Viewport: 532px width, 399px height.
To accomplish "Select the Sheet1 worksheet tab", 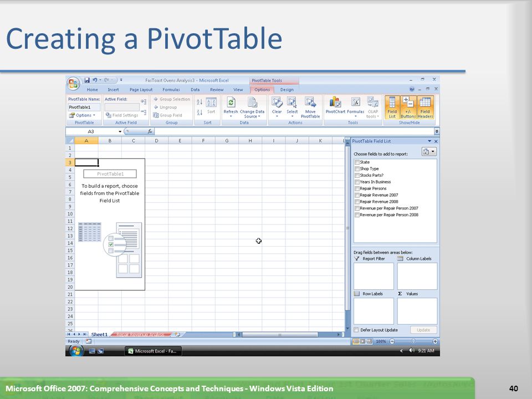I will pyautogui.click(x=99, y=335).
